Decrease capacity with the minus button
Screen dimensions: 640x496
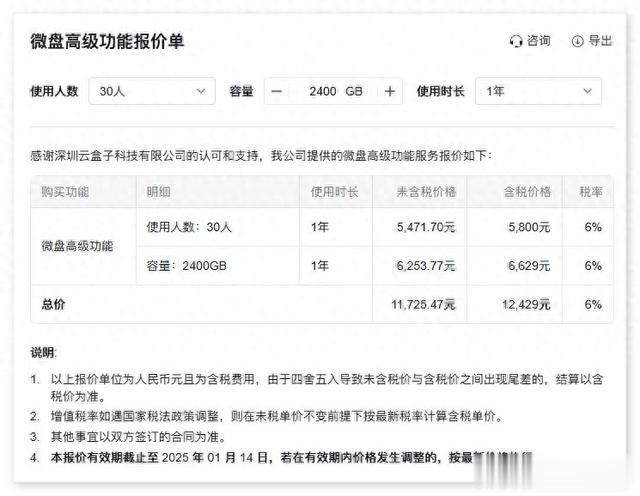tap(276, 91)
